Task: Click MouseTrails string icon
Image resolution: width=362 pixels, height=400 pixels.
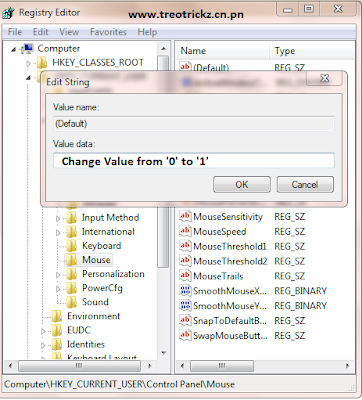Action: coord(185,276)
